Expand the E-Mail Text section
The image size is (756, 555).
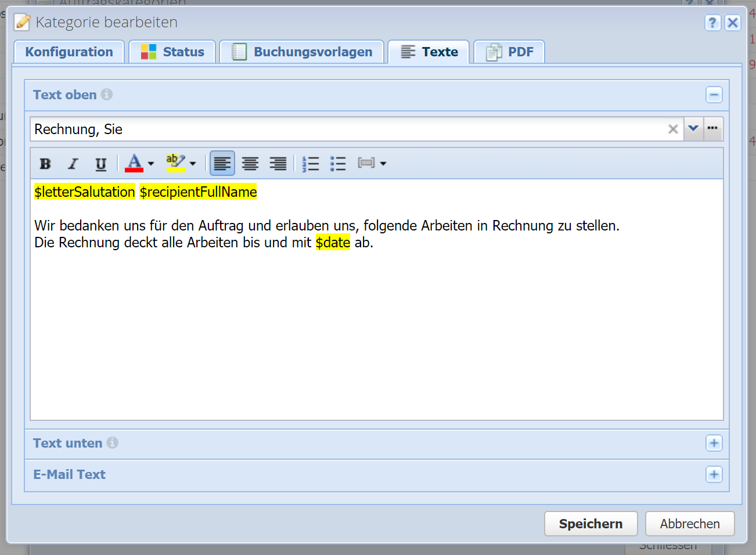(714, 475)
